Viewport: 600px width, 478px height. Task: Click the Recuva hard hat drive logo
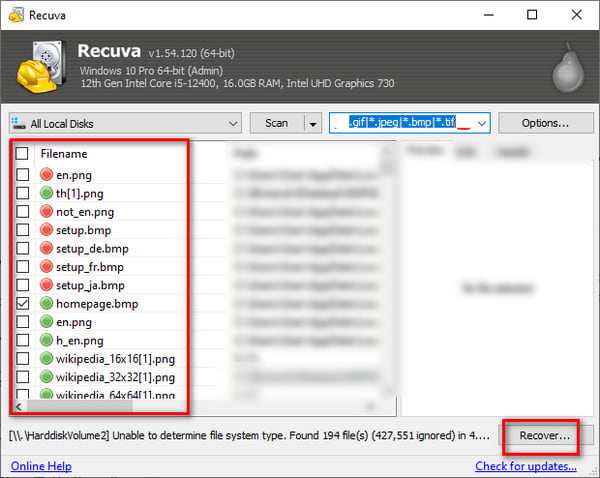pos(40,67)
